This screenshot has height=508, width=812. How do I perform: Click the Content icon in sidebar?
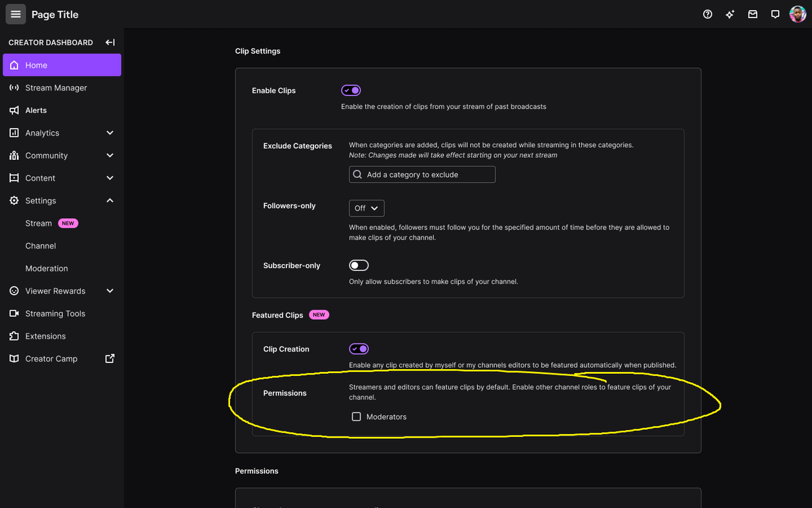pyautogui.click(x=14, y=178)
